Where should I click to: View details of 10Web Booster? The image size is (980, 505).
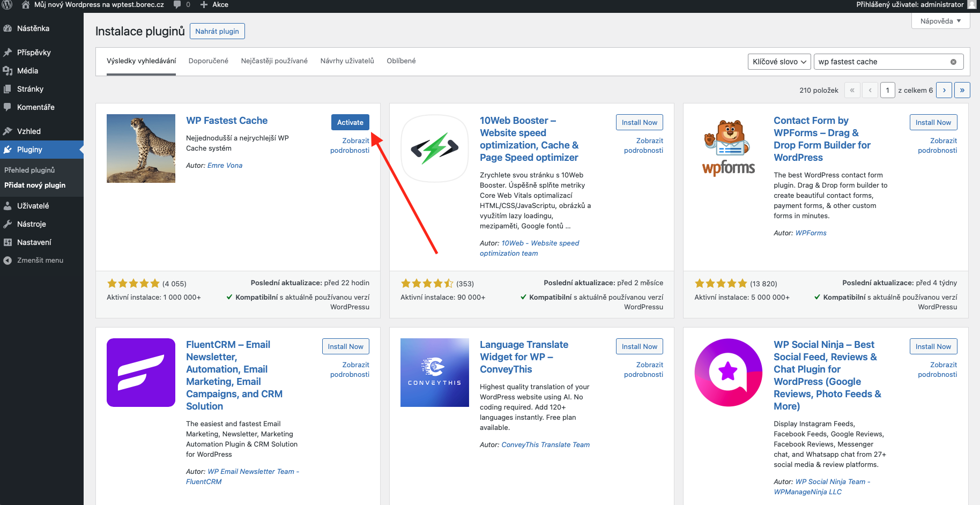[x=644, y=145]
